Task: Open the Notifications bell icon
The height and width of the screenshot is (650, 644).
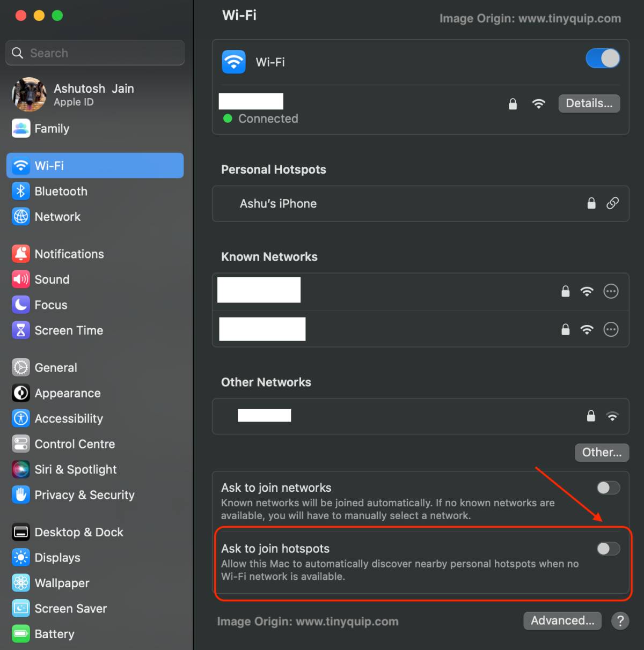Action: (21, 254)
